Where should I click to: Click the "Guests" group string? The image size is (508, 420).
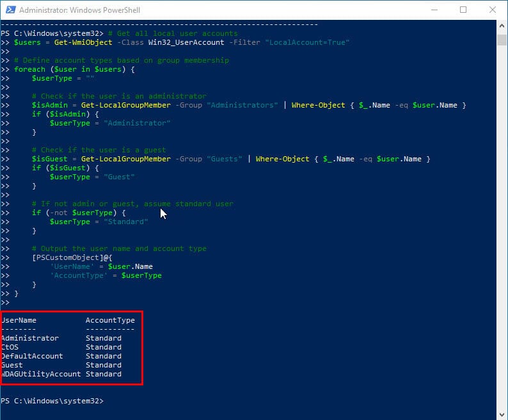pos(225,159)
